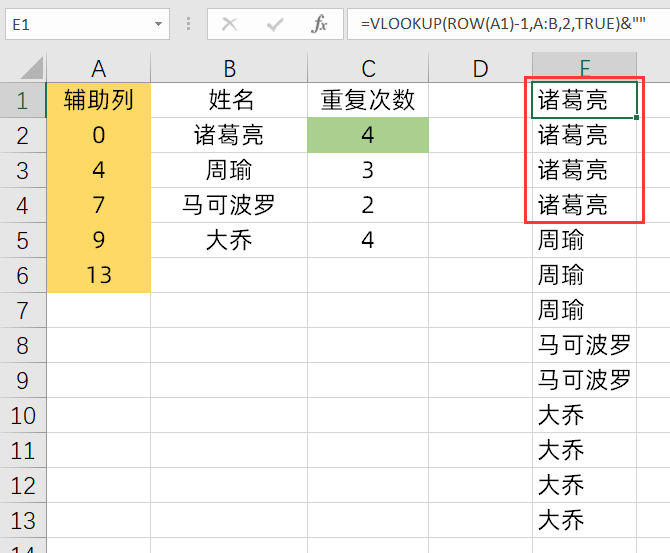
Task: Click cell A6 containing 13
Action: coord(99,276)
